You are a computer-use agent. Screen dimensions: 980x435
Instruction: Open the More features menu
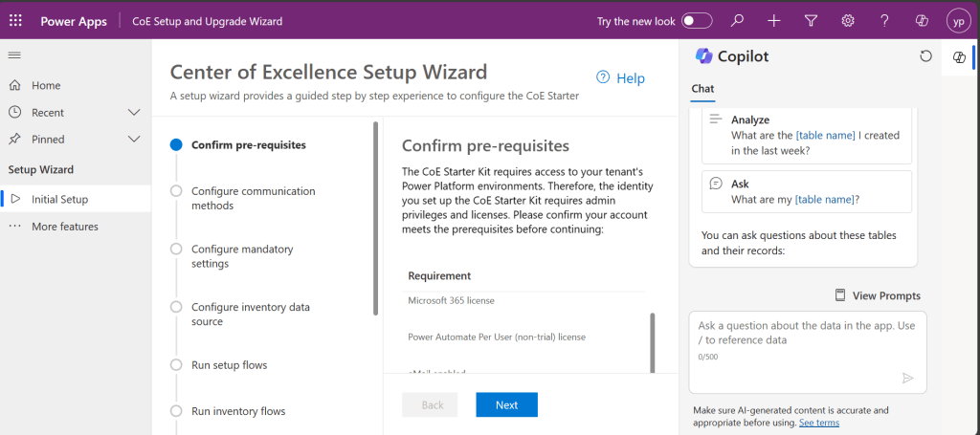tap(64, 227)
